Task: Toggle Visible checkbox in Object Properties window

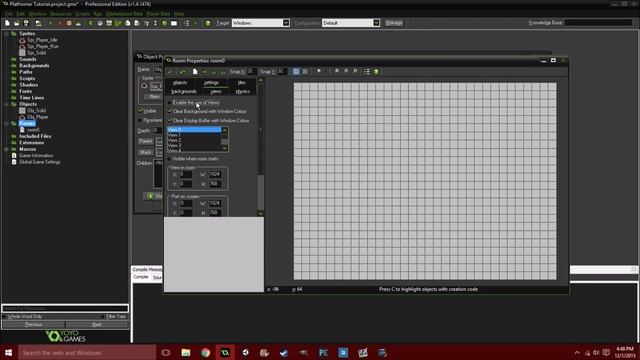Action: point(140,111)
